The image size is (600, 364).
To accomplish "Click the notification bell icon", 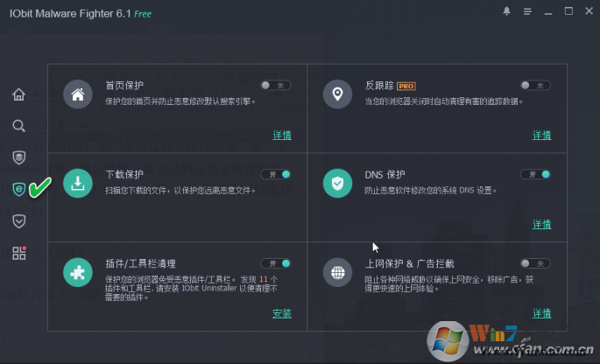I will 506,11.
